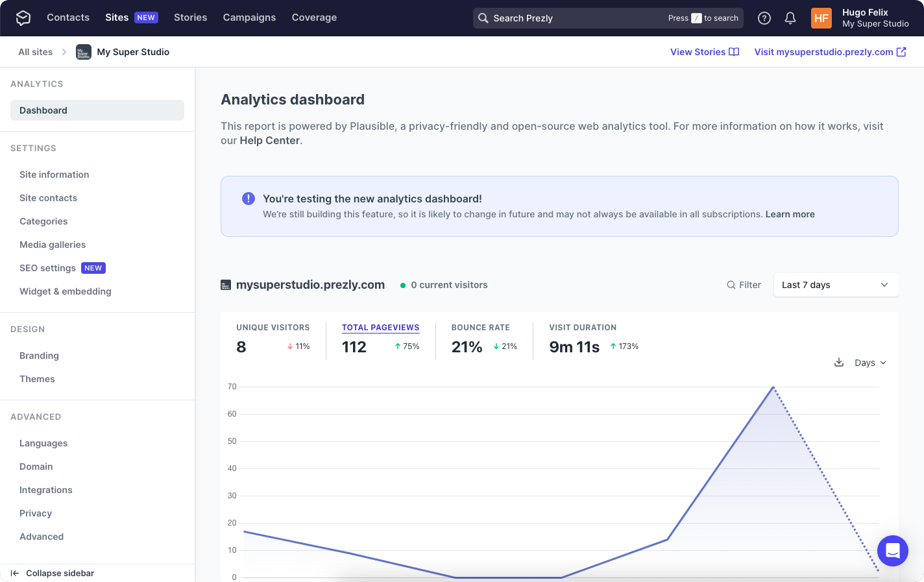Open the Stories menu

click(x=190, y=18)
